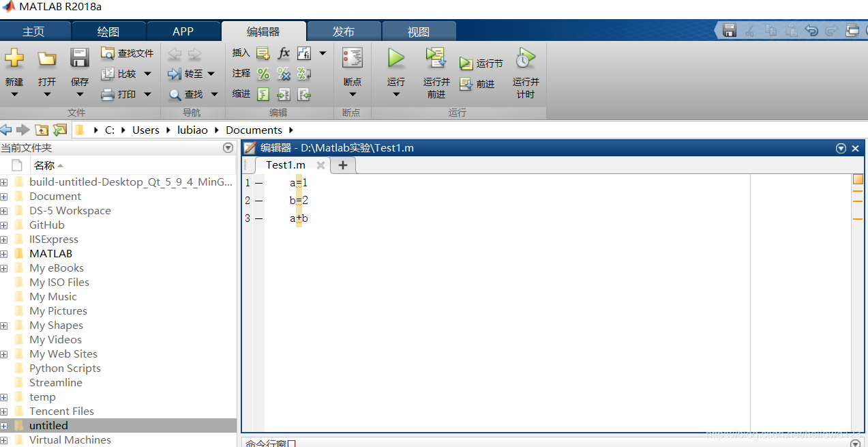
Task: Add a new editor tab with plus
Action: click(343, 165)
